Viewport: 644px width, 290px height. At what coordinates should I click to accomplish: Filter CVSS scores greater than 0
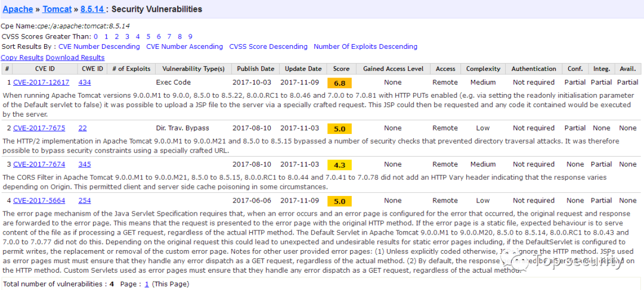(x=95, y=36)
